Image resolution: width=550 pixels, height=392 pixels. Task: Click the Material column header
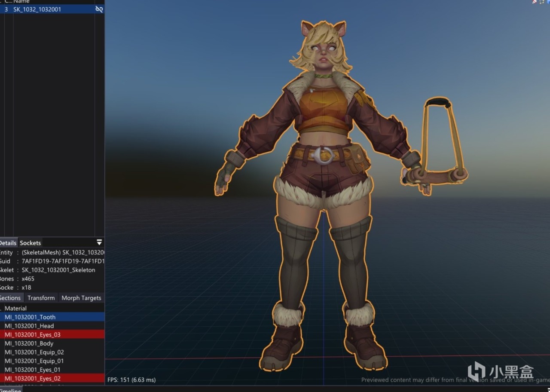coord(15,308)
